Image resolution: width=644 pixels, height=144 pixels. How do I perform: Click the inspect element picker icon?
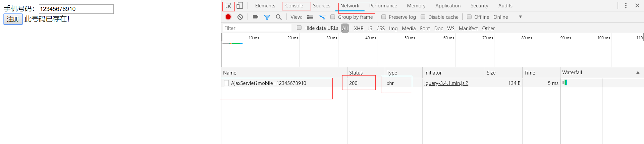pyautogui.click(x=228, y=6)
